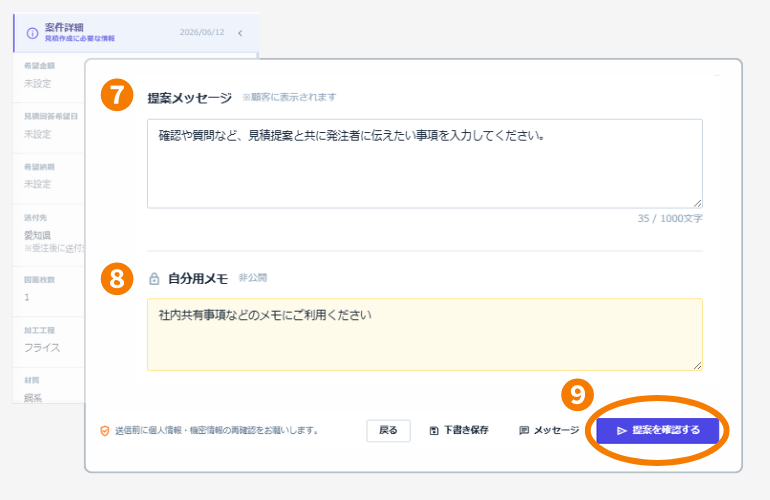Click the 見積回答希望日 field label

point(51,116)
